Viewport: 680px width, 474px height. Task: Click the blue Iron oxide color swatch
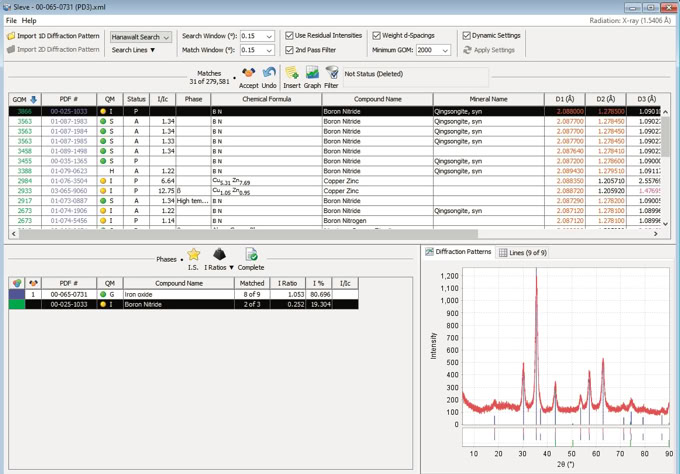tap(17, 295)
